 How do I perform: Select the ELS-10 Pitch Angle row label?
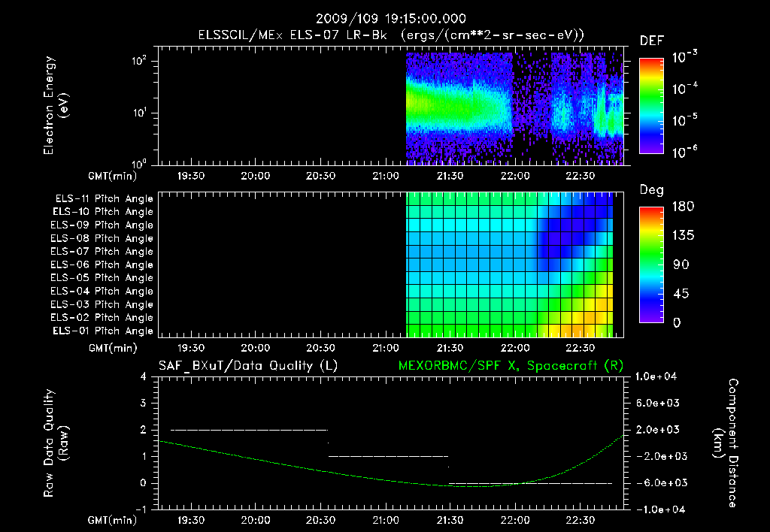103,212
